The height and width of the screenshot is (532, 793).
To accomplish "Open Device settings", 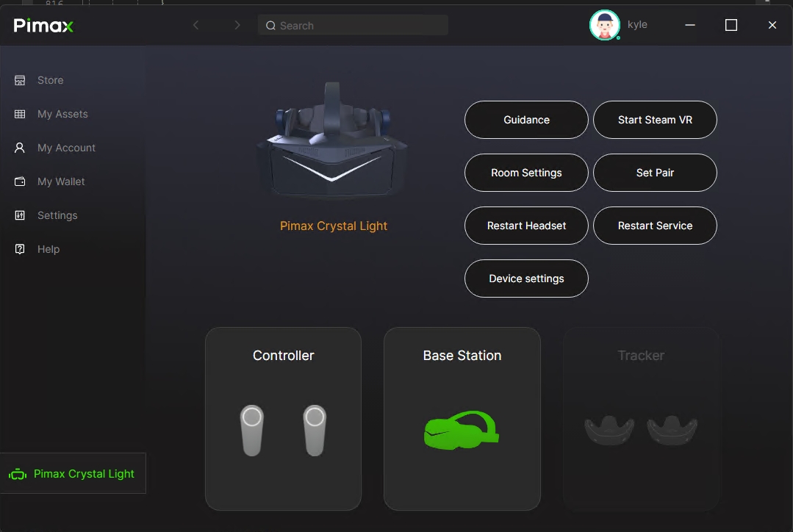I will [526, 278].
